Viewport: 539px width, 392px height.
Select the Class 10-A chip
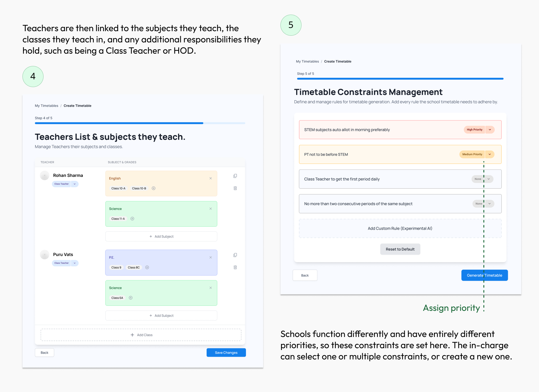[118, 188]
